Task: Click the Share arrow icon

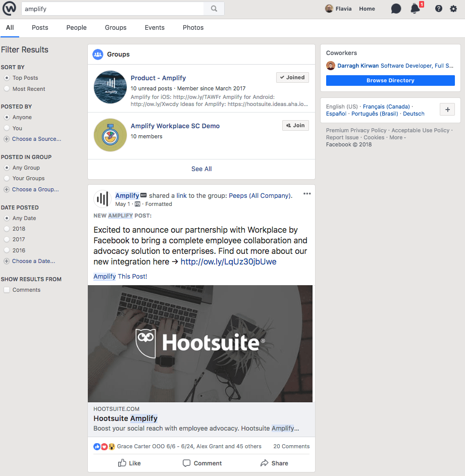Action: click(x=264, y=463)
